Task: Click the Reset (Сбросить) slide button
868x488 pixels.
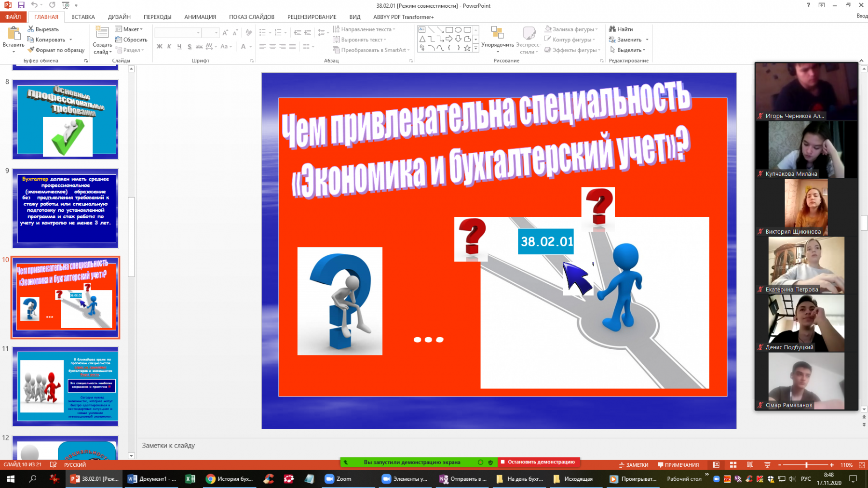Action: [x=131, y=40]
